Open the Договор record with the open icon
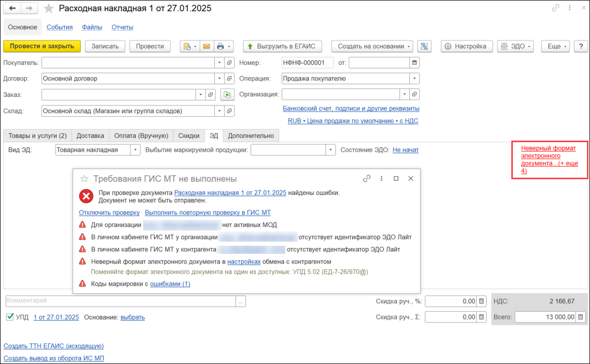The width and height of the screenshot is (590, 364). (x=229, y=79)
